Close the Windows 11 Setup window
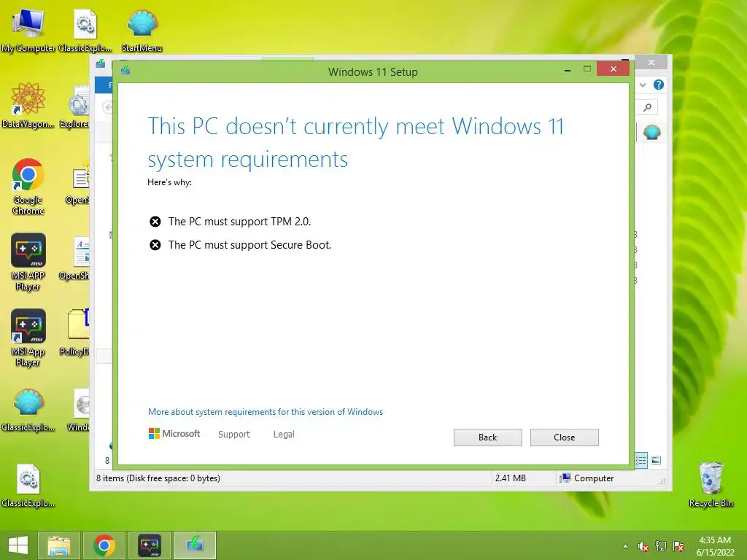Image resolution: width=747 pixels, height=560 pixels. (613, 69)
